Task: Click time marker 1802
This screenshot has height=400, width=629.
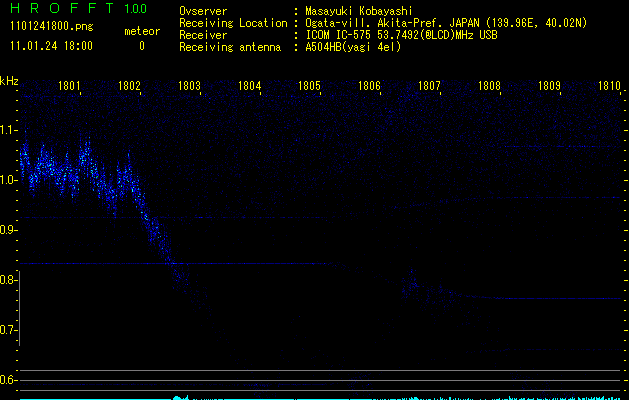Action: click(129, 86)
